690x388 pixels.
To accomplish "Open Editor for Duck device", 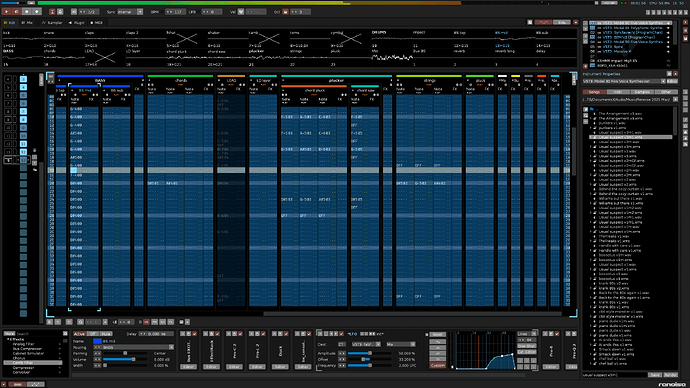I will point(280,366).
